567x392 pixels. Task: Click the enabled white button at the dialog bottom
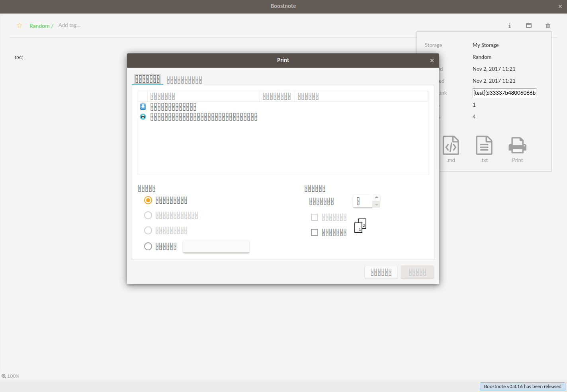(381, 272)
